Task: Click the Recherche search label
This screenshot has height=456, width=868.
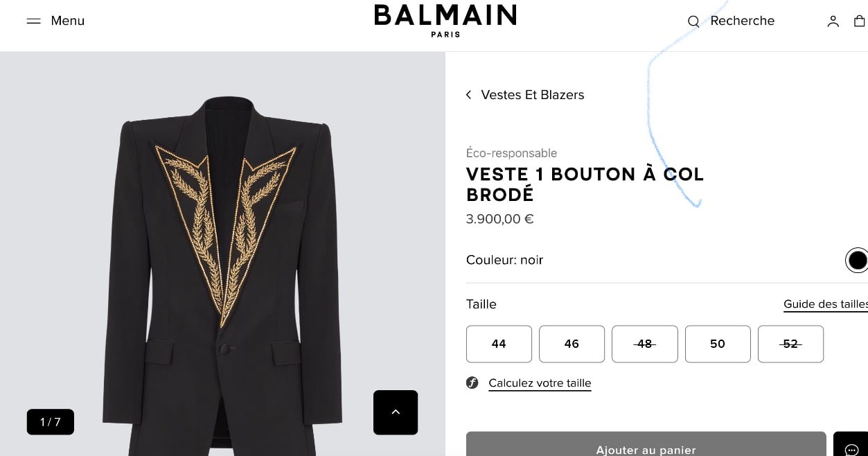Action: (x=742, y=21)
